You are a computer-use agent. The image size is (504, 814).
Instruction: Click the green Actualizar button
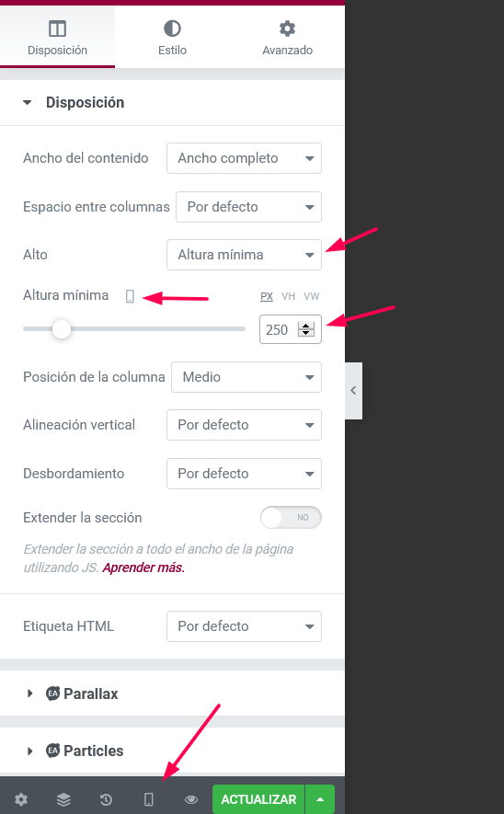pyautogui.click(x=258, y=799)
